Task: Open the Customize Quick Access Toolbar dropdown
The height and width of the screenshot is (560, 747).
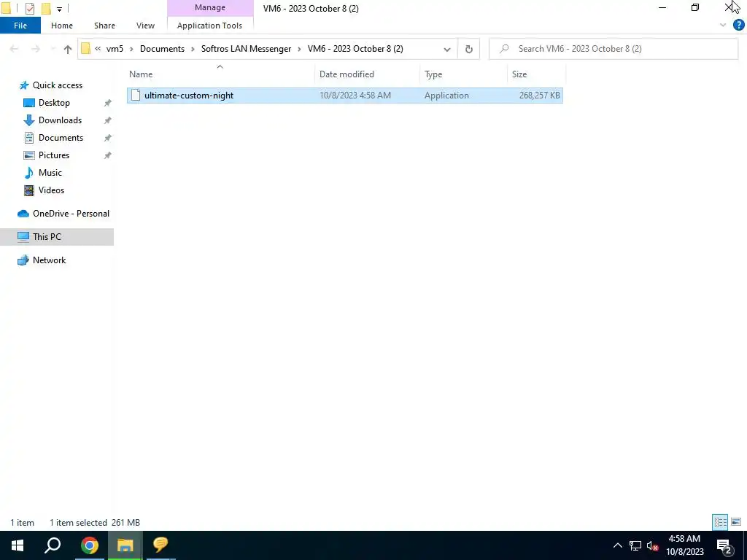Action: click(59, 9)
